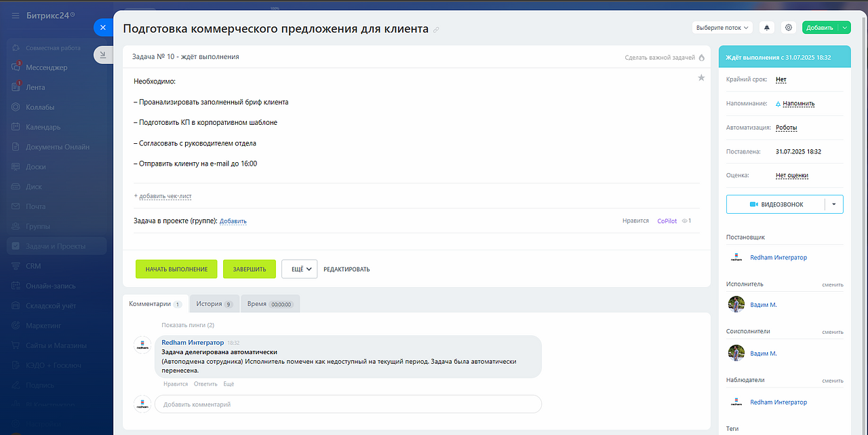
Task: Click the 'Добавить комментарий' input field
Action: coord(348,404)
